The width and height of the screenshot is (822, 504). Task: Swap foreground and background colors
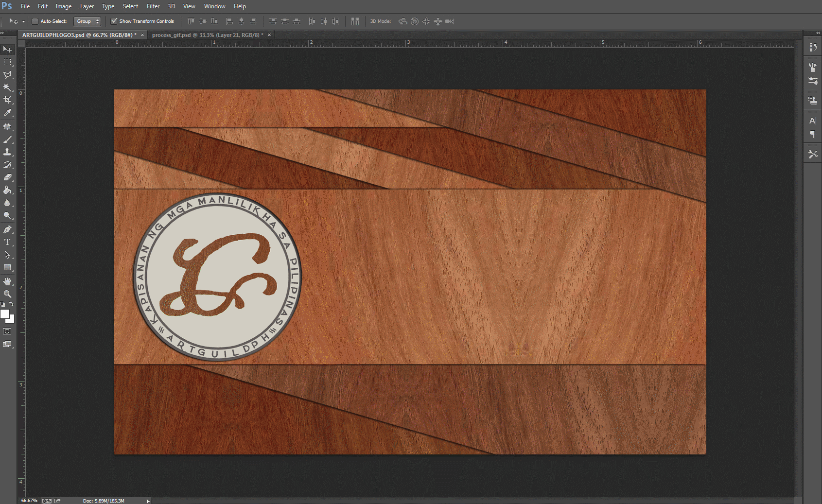click(x=11, y=304)
